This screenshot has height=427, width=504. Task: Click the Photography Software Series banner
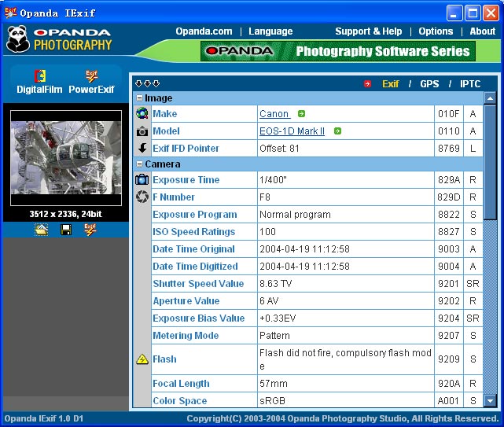(x=338, y=51)
